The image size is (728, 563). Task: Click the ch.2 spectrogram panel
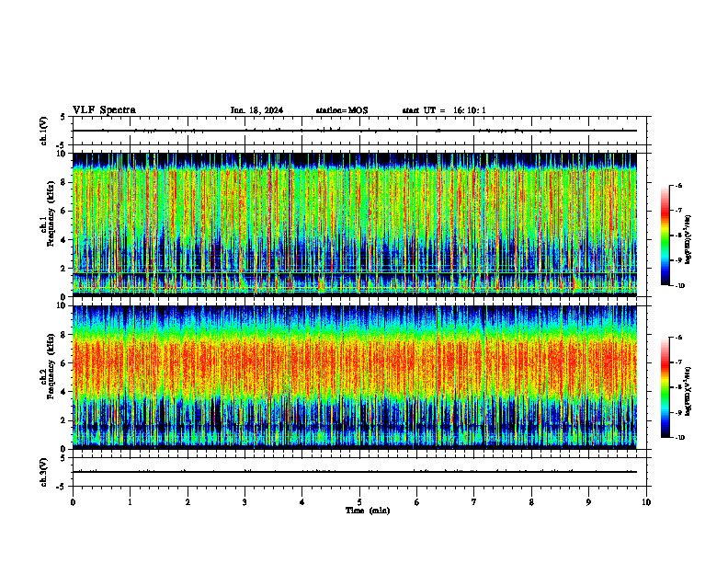point(355,377)
